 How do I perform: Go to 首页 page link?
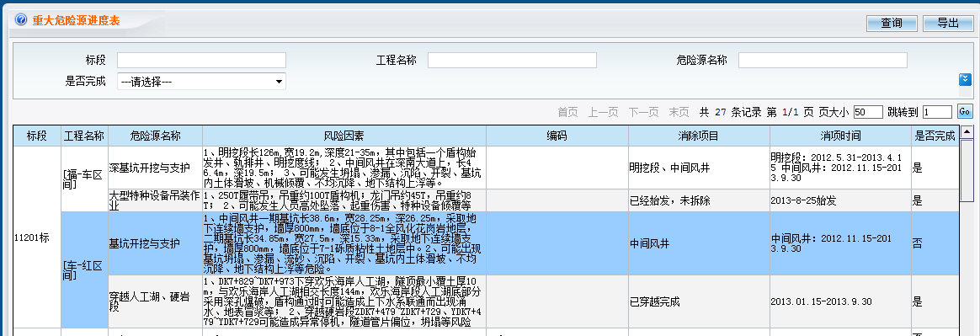pyautogui.click(x=567, y=112)
